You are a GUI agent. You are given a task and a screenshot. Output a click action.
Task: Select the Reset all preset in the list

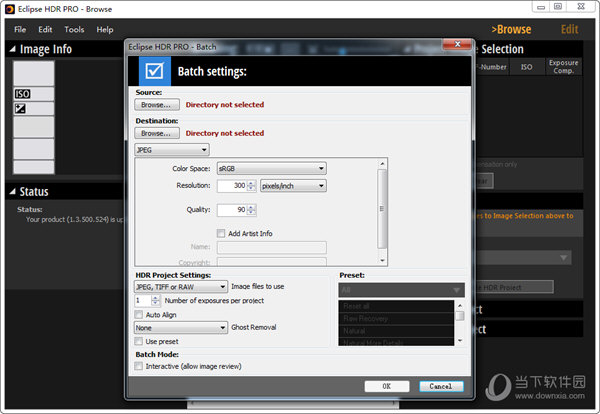[396, 306]
